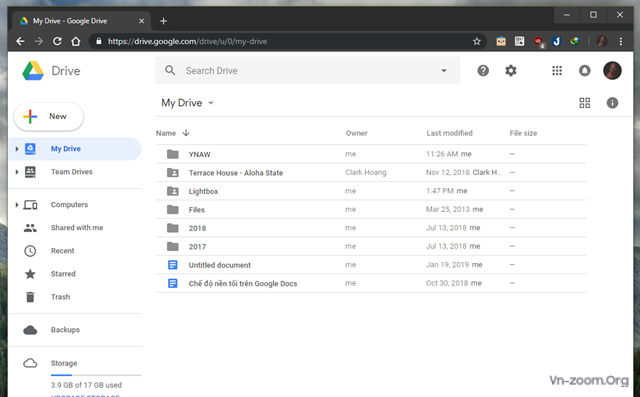Open the Google apps grid
This screenshot has height=397, width=640.
pyautogui.click(x=557, y=71)
